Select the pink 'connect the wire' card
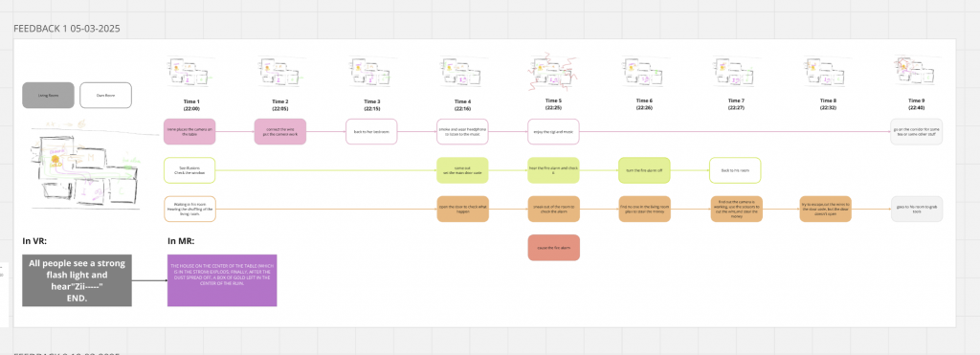980x355 pixels. [280, 131]
